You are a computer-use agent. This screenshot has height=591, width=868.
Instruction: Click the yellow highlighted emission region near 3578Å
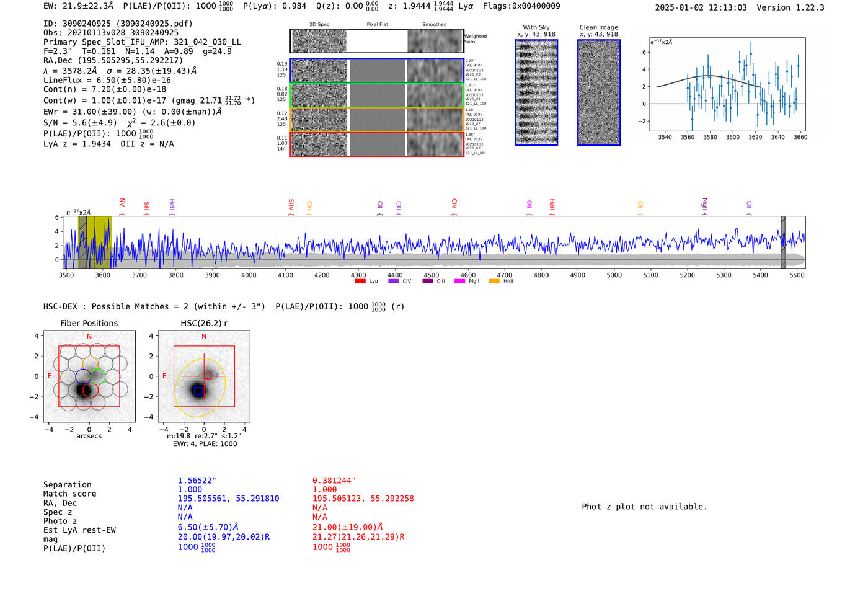95,242
